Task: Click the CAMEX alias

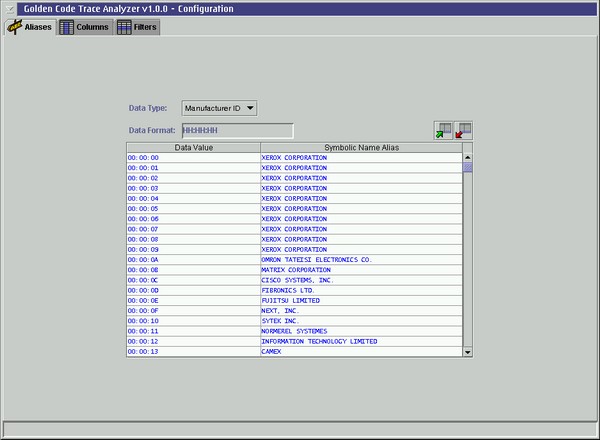Action: 361,352
